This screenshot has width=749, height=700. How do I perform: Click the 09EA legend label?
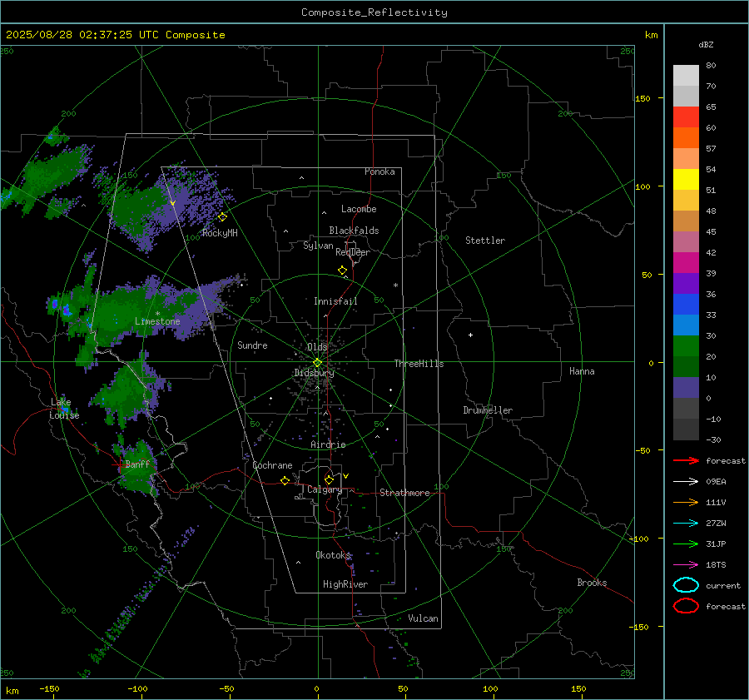pos(716,481)
